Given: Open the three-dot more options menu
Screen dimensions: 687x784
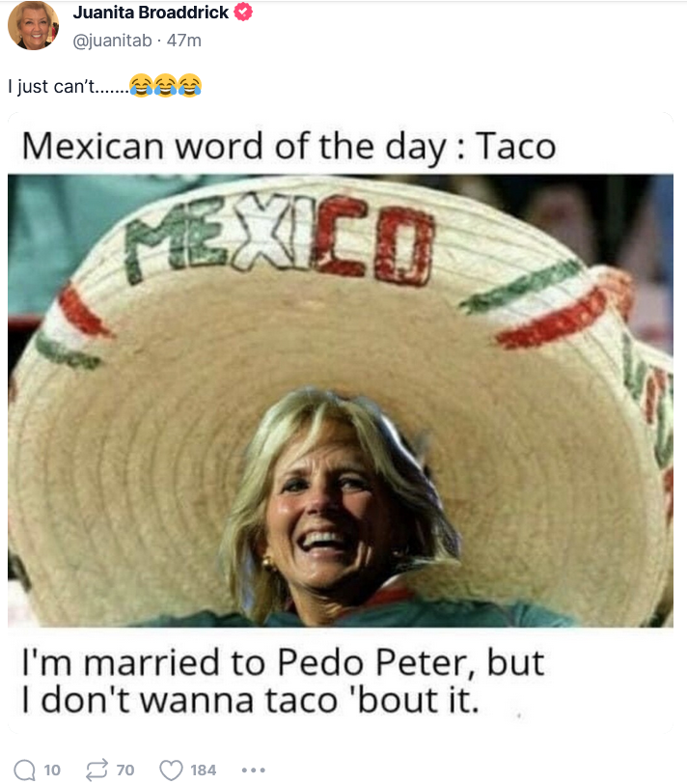Looking at the screenshot, I should pos(254,770).
